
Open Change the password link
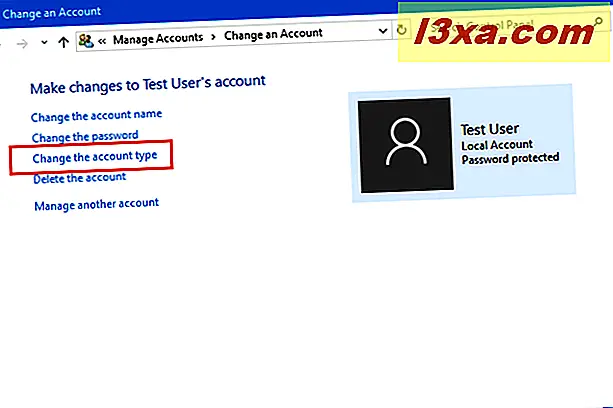click(x=85, y=136)
